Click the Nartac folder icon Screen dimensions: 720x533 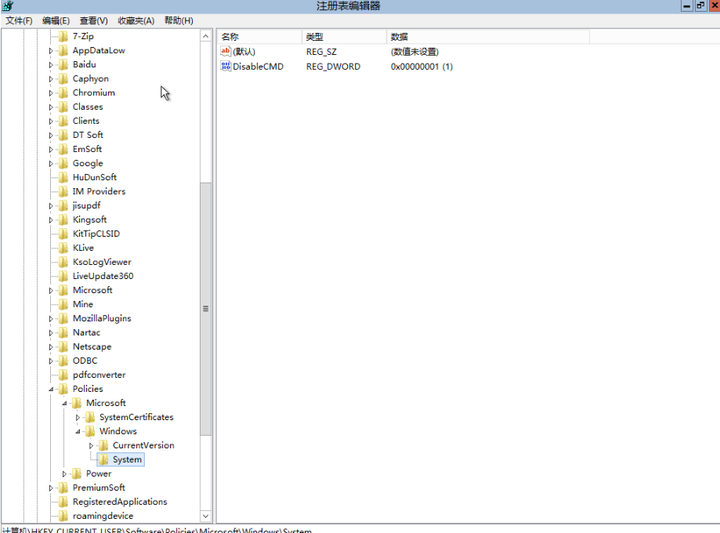pyautogui.click(x=63, y=333)
